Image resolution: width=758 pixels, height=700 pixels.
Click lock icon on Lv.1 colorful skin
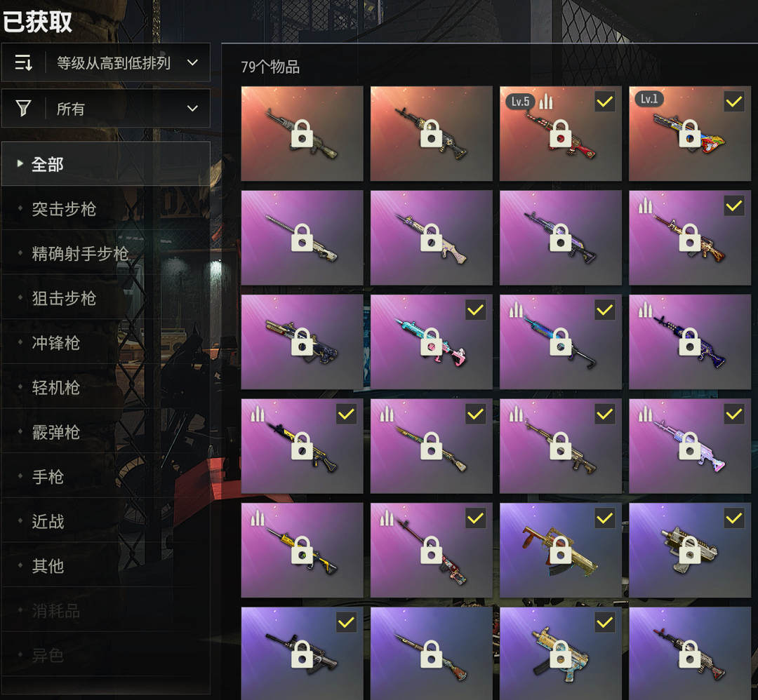690,133
